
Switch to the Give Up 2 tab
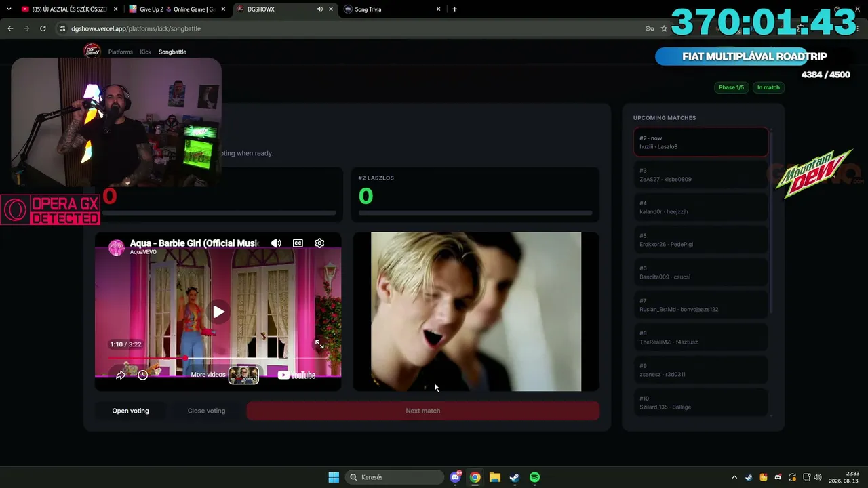tap(176, 9)
